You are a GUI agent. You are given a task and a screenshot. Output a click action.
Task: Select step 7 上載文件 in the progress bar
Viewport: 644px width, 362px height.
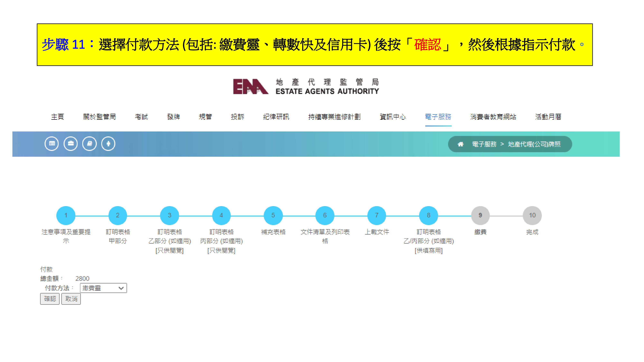pyautogui.click(x=377, y=215)
